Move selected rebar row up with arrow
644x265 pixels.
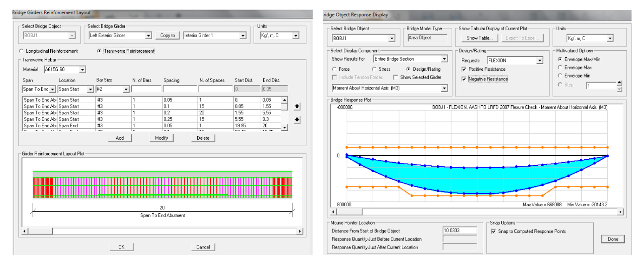297,106
